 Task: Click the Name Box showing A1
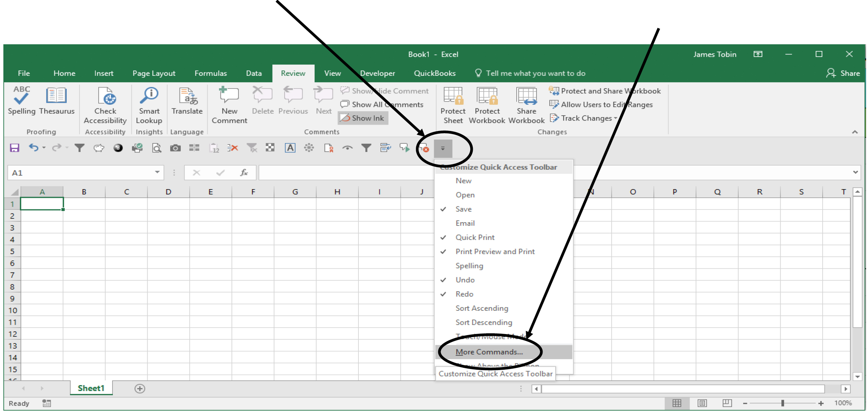[x=81, y=173]
